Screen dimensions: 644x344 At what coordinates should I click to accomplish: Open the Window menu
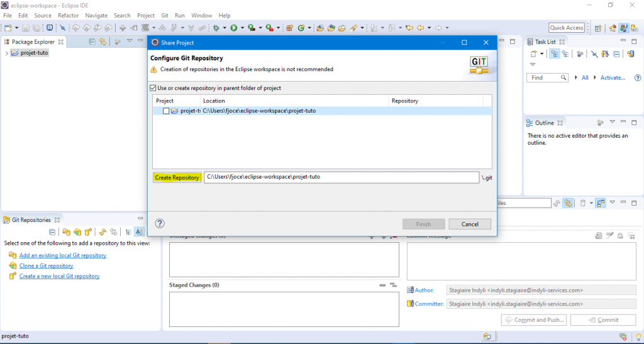[202, 16]
